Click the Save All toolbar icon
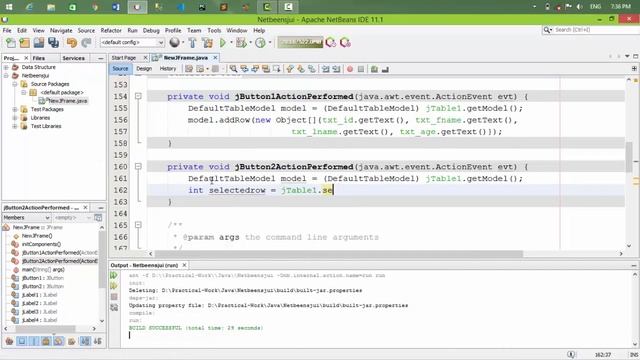This screenshot has height=360, width=640. click(53, 42)
